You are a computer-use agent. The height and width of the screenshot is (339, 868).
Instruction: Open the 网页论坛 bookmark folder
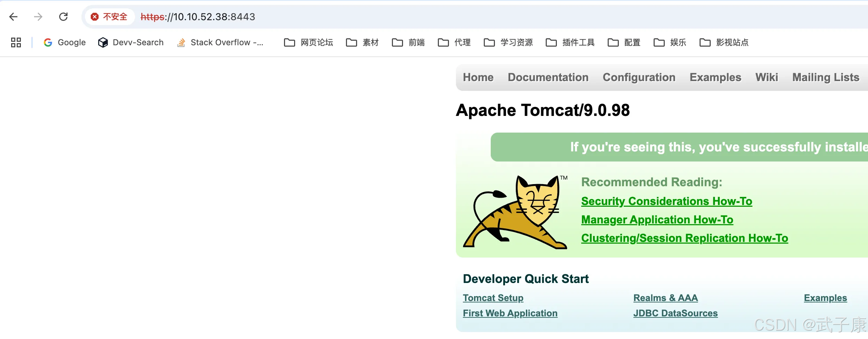309,42
